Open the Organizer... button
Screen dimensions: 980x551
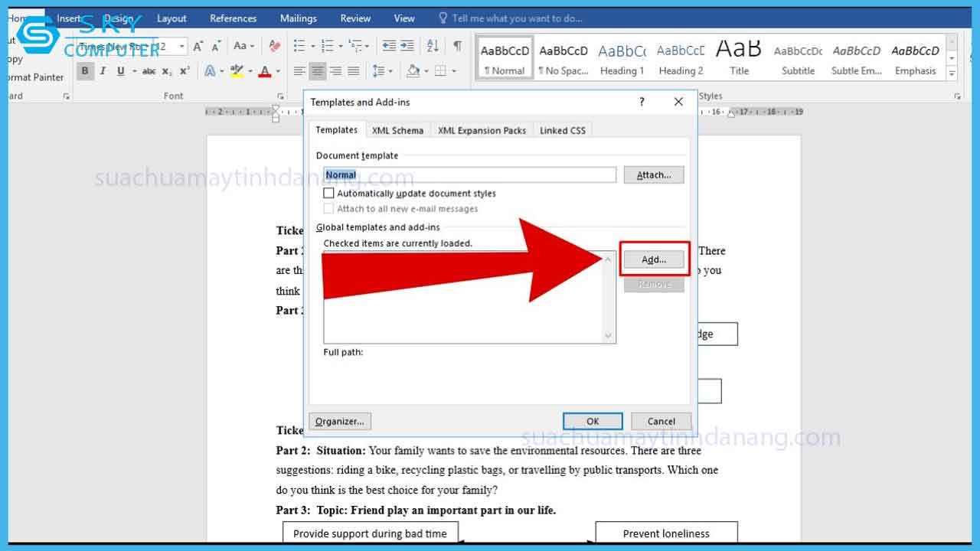click(340, 421)
